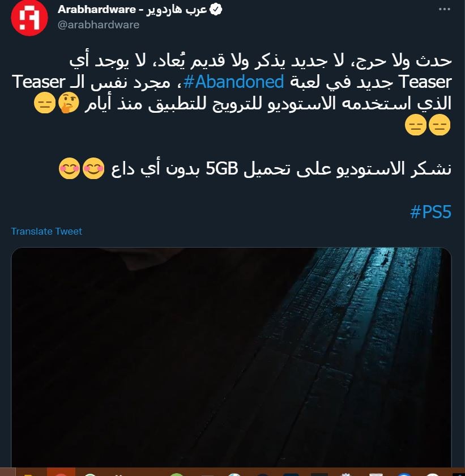Follow the #PS5 hashtag link
Viewport: 465px width, 476px height.
click(430, 211)
